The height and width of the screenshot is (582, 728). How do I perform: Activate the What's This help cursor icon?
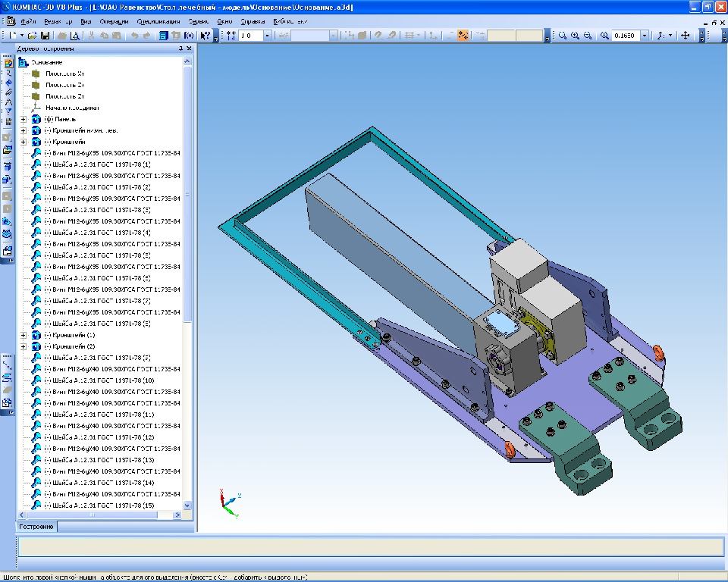click(205, 36)
